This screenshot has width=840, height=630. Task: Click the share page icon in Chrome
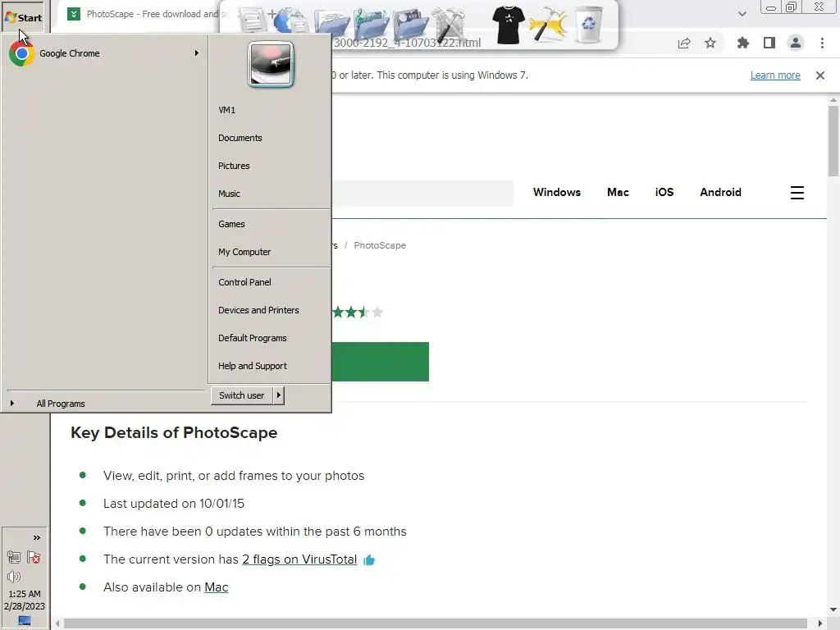[x=684, y=43]
